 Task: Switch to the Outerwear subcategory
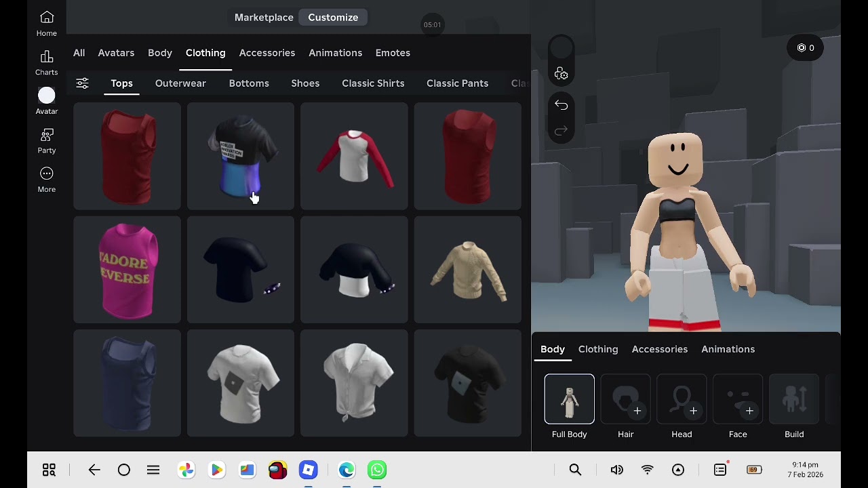(180, 83)
